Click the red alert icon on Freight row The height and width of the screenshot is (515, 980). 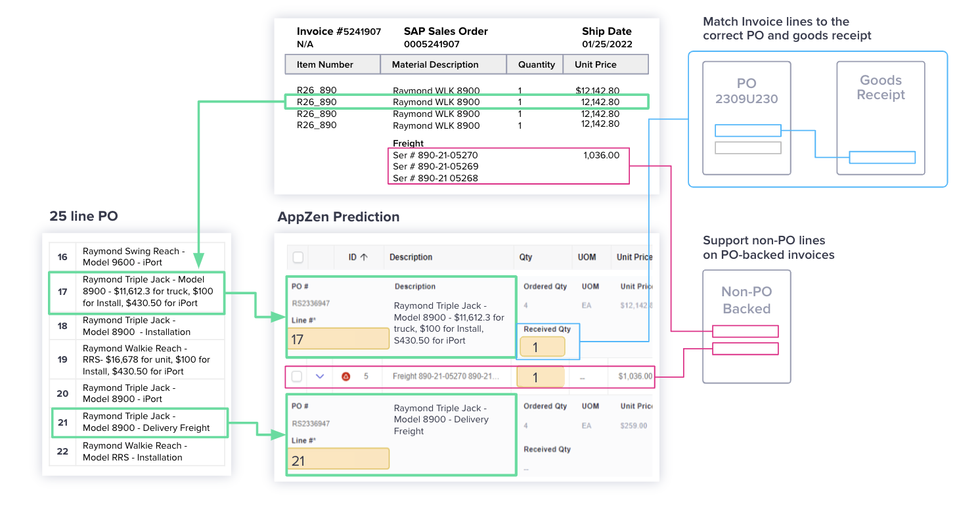click(x=345, y=376)
